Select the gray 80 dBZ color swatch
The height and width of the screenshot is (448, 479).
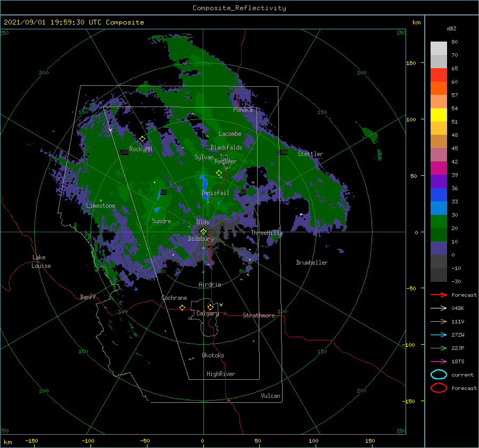[x=439, y=48]
